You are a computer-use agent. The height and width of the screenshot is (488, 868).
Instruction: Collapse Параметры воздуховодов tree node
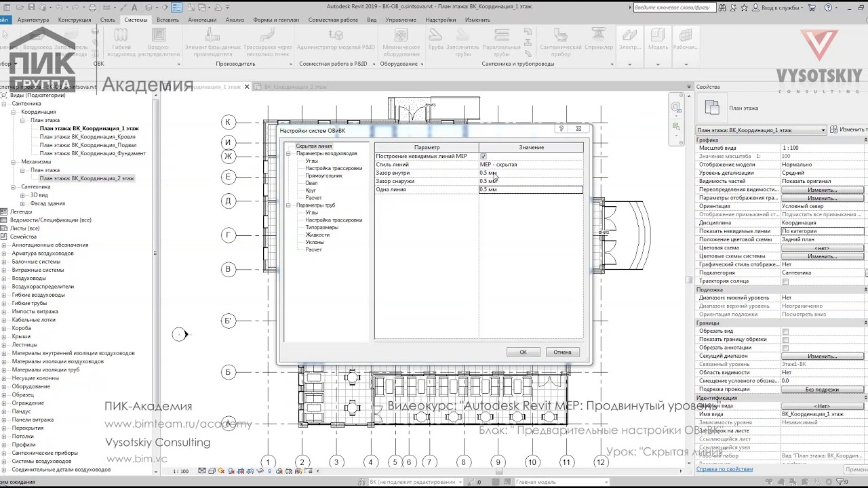[x=290, y=154]
